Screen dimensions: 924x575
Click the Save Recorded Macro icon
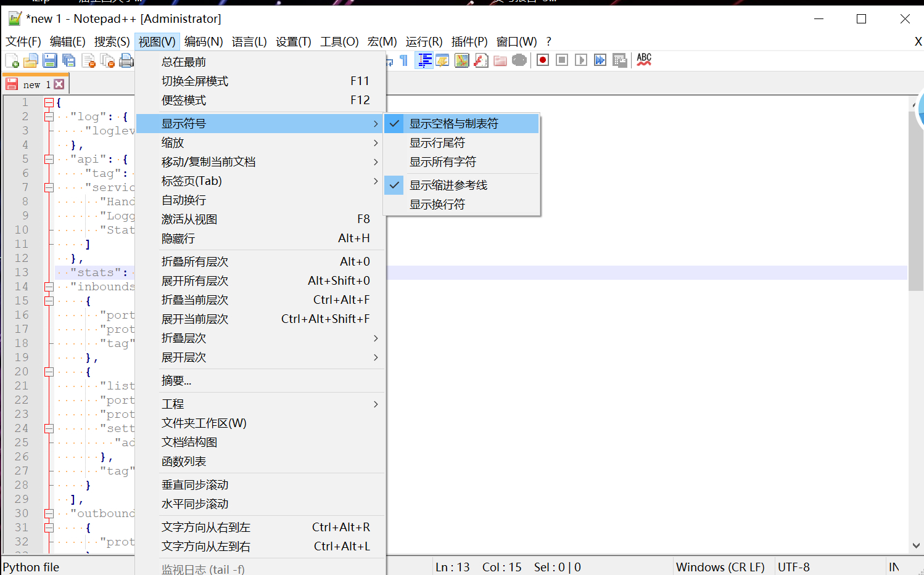pos(620,60)
